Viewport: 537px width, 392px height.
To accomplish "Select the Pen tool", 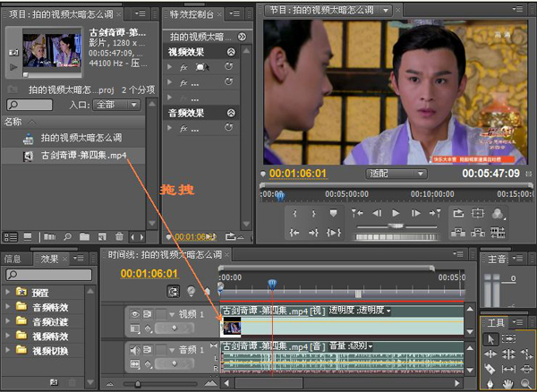I will click(x=490, y=384).
